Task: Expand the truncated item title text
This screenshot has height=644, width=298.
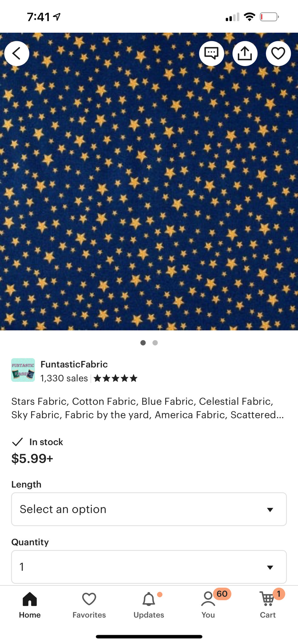Action: point(148,408)
